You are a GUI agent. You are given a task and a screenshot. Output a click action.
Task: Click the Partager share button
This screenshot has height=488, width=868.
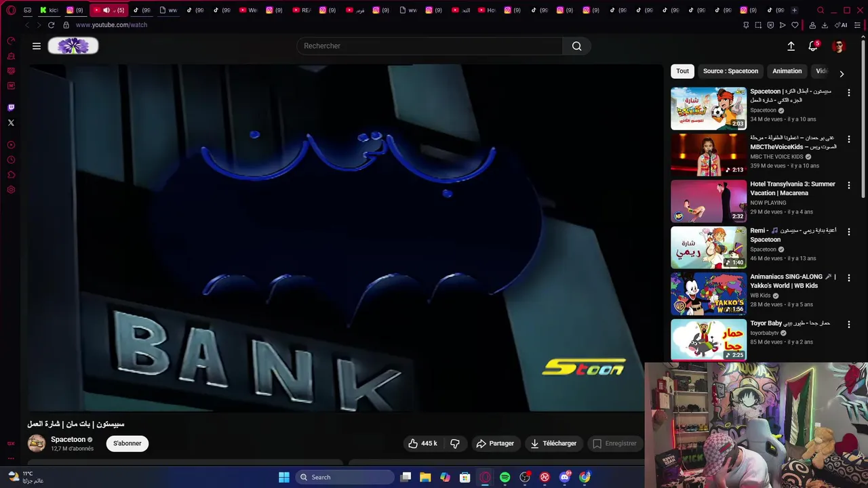[495, 443]
